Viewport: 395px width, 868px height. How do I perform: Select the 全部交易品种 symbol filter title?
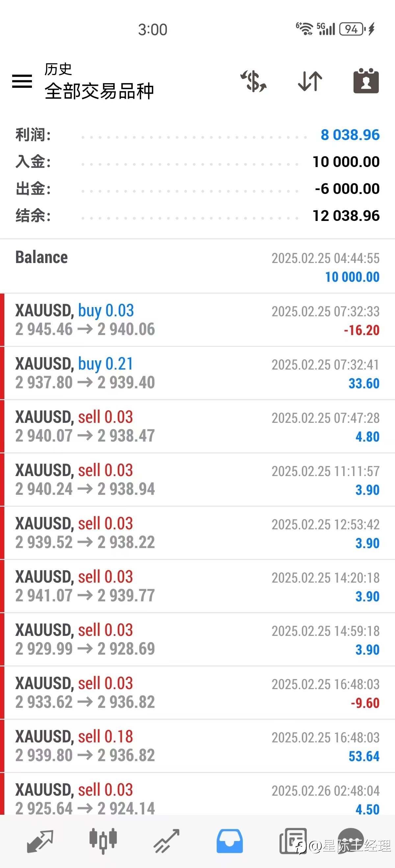(99, 91)
